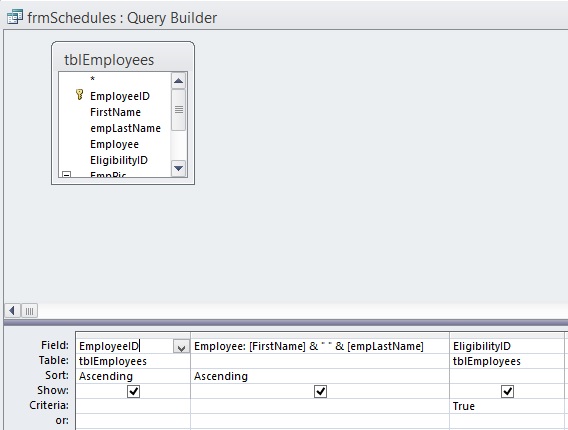Screen dimensions: 568x430
Task: Click the tblEmployees table title bar
Action: (x=123, y=59)
